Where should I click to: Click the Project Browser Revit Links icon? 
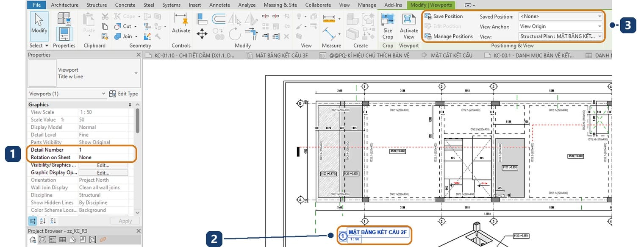pyautogui.click(x=103, y=240)
